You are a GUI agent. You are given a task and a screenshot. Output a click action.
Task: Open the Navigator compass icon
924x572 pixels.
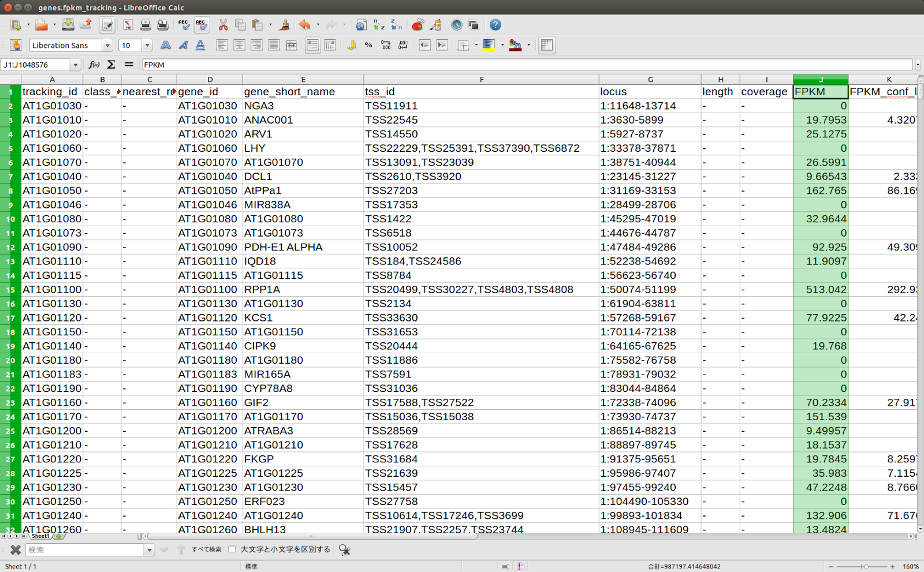(x=457, y=25)
